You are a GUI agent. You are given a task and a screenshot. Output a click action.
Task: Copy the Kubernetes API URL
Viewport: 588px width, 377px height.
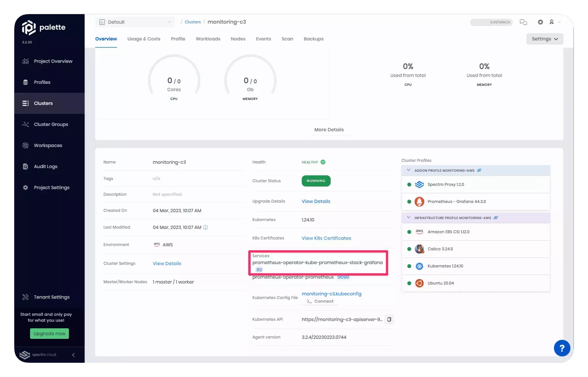click(389, 319)
